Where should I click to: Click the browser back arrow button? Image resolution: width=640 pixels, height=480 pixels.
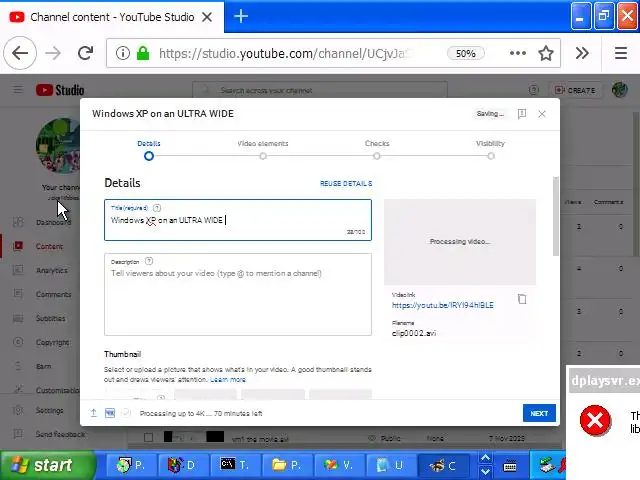(x=20, y=53)
